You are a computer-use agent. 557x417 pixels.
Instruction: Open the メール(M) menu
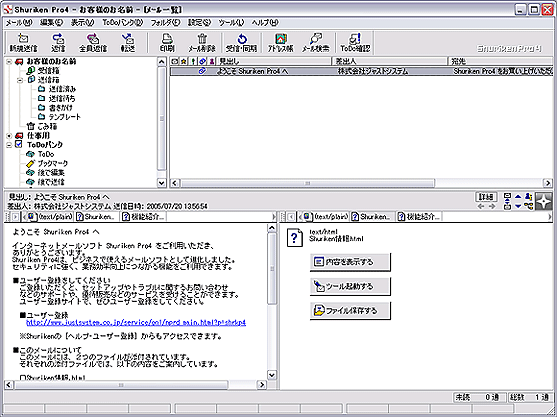point(19,23)
